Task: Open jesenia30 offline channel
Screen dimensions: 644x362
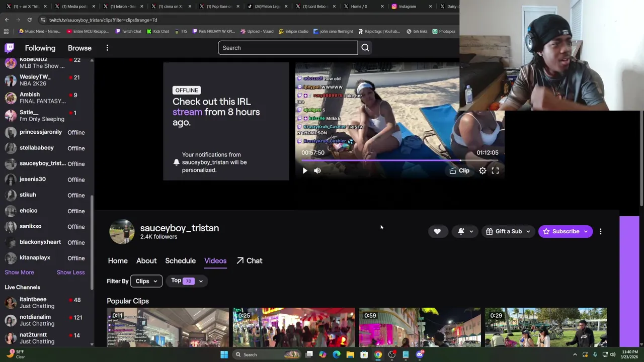Action: (46, 179)
